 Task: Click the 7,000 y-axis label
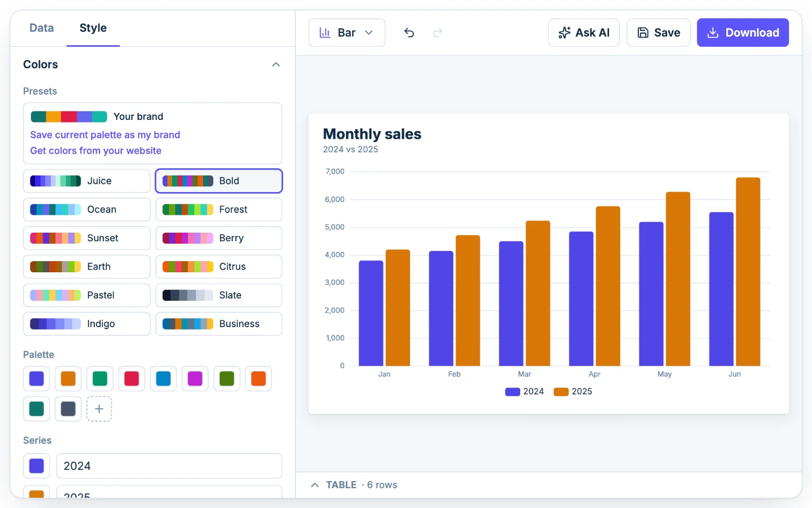pyautogui.click(x=335, y=172)
